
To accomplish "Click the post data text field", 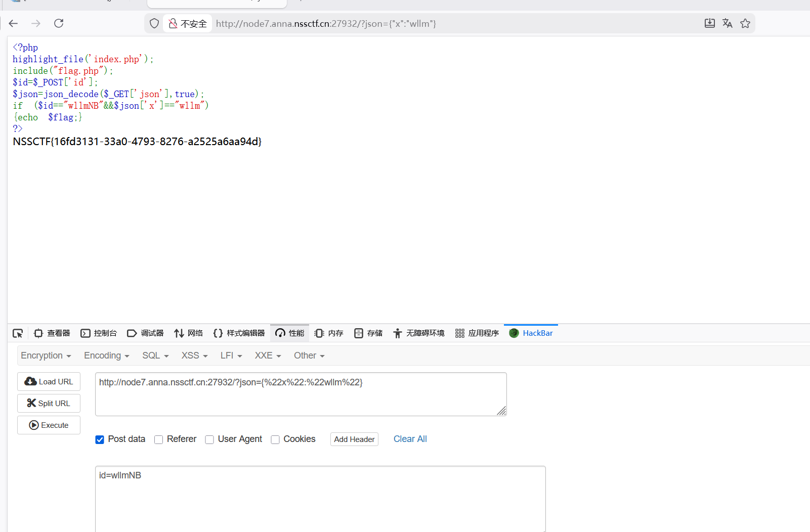I will (320, 498).
